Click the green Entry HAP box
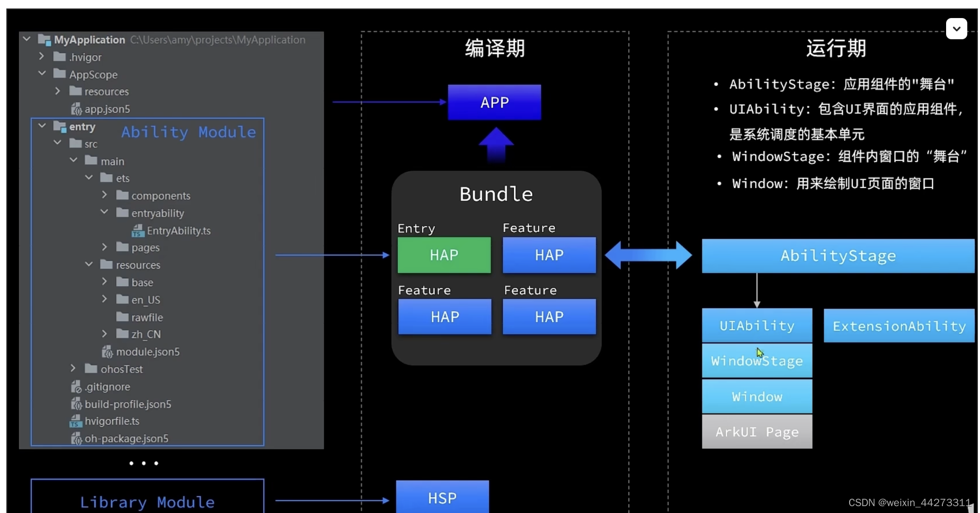 444,255
